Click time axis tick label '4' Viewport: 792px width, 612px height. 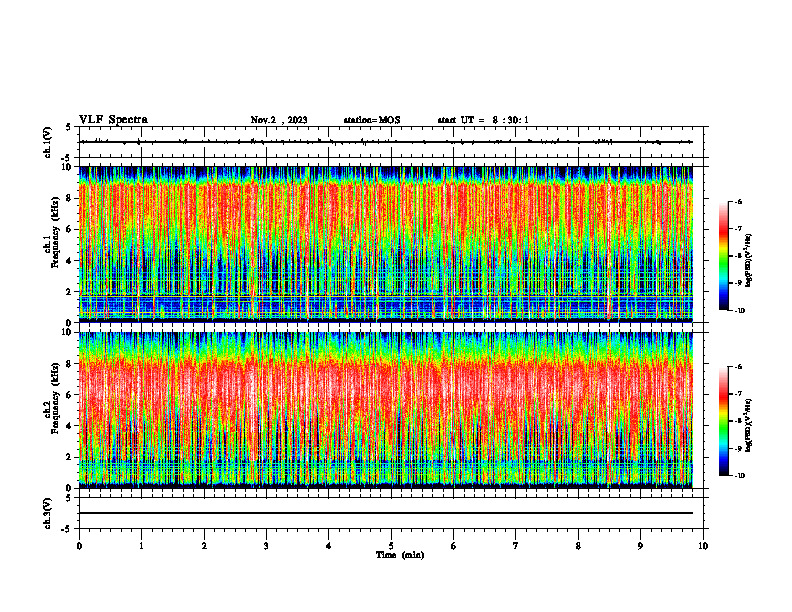(x=329, y=546)
